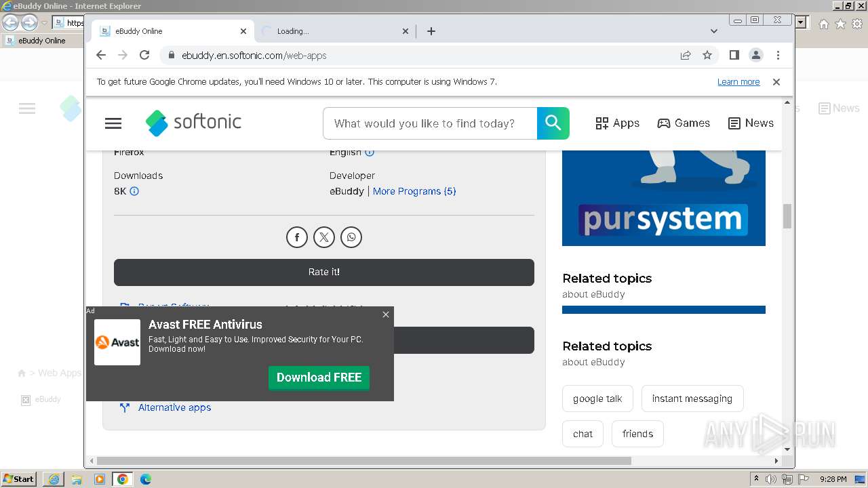Open More Programs (5) link
This screenshot has width=868, height=488.
pos(414,191)
